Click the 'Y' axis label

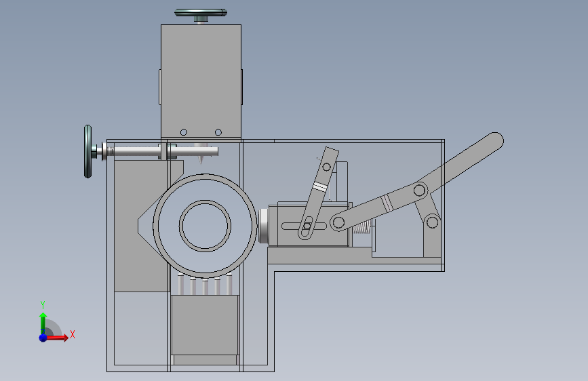tap(43, 304)
